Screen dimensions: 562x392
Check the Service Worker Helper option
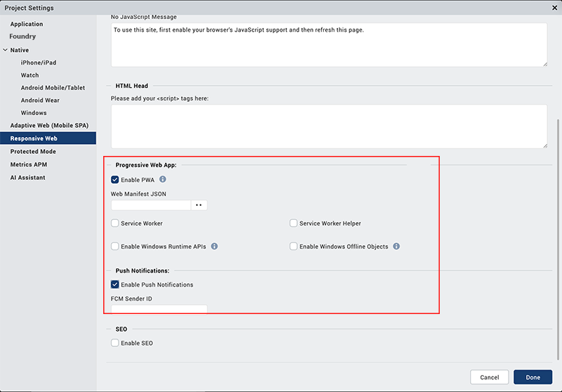point(294,223)
